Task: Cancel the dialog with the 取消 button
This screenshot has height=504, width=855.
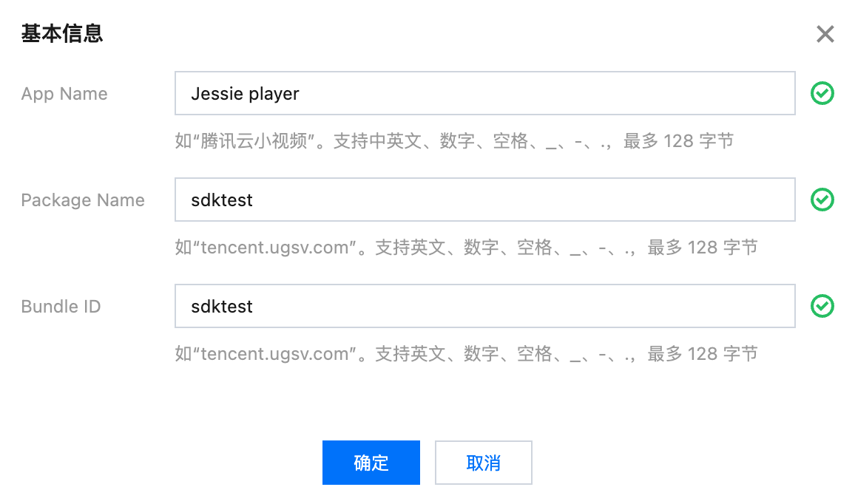Action: [x=483, y=463]
